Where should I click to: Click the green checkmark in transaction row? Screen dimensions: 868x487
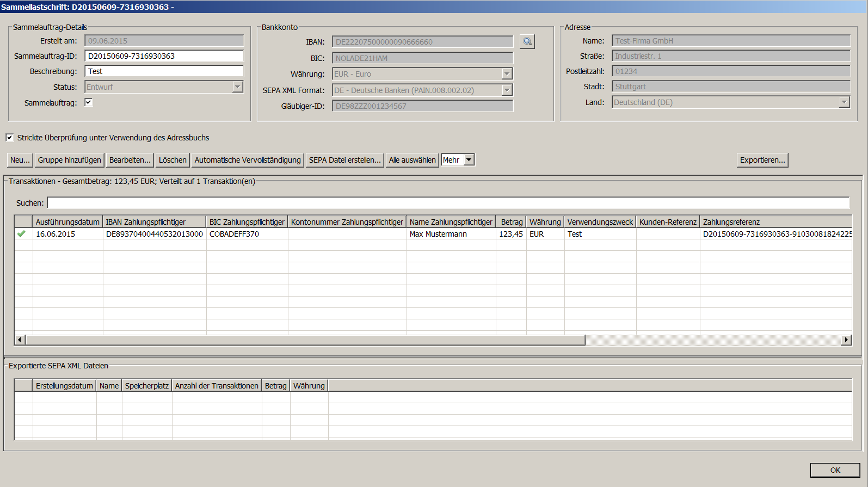click(21, 234)
